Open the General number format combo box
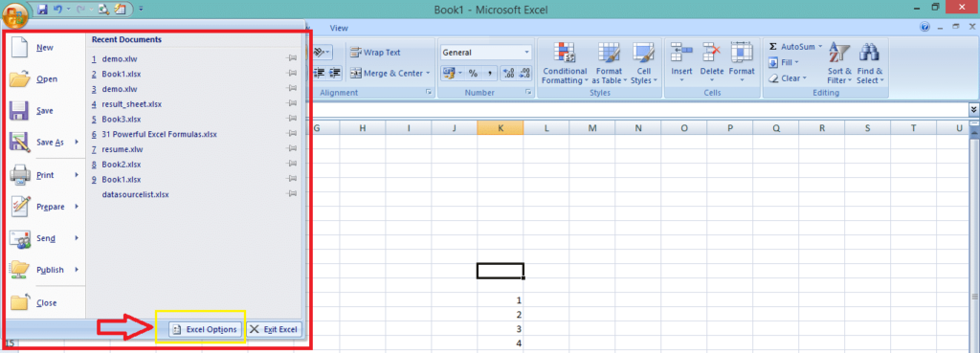Screen dimensions: 980x353 [485, 53]
